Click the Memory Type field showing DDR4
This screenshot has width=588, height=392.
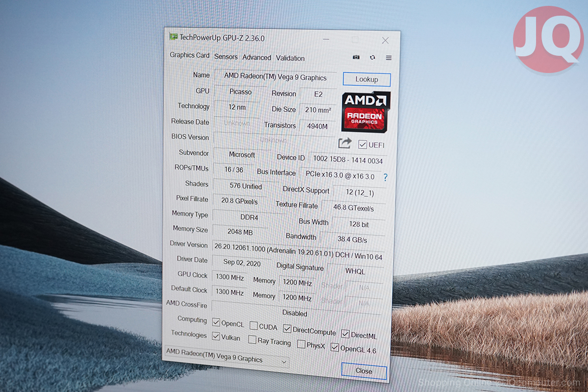click(x=249, y=217)
